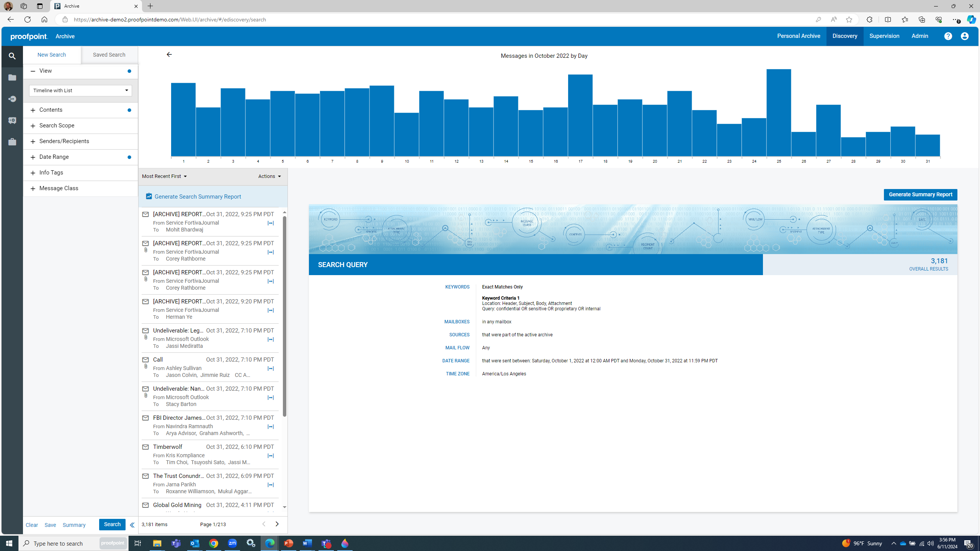The image size is (980, 551).
Task: Expand the Senders/Recipients section
Action: point(33,141)
